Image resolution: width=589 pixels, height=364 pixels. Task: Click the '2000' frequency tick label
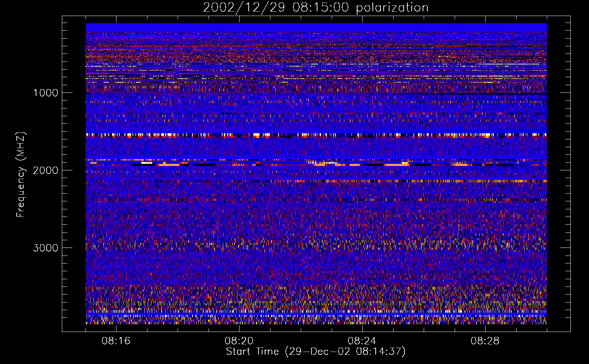(46, 170)
